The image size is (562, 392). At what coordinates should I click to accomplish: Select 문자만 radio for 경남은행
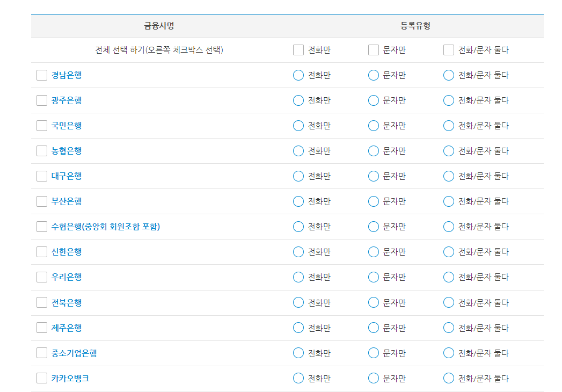click(374, 75)
